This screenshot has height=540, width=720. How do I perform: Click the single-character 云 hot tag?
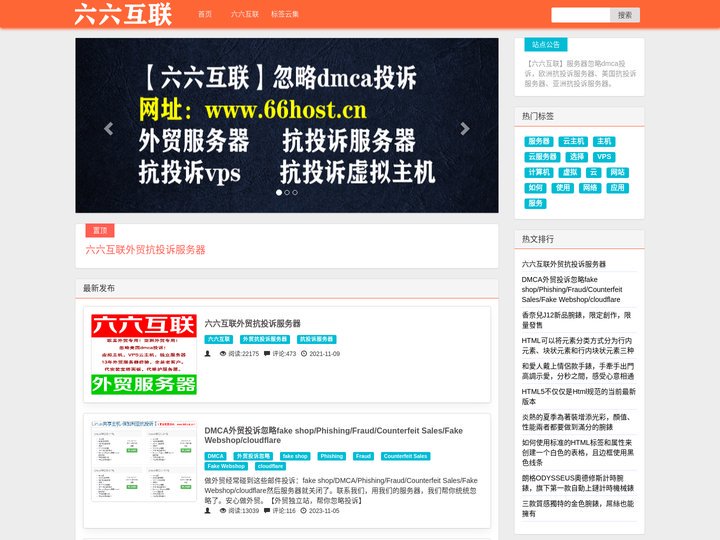[593, 173]
